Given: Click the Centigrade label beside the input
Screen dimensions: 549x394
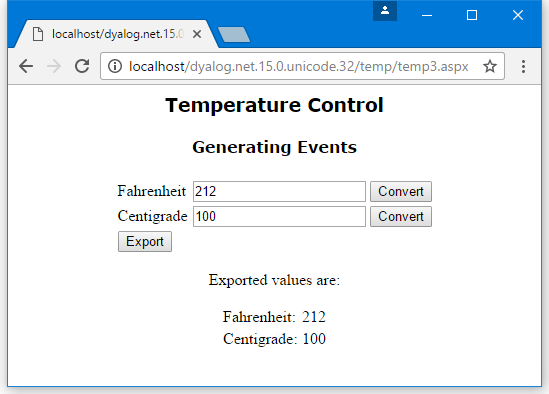Looking at the screenshot, I should [152, 216].
